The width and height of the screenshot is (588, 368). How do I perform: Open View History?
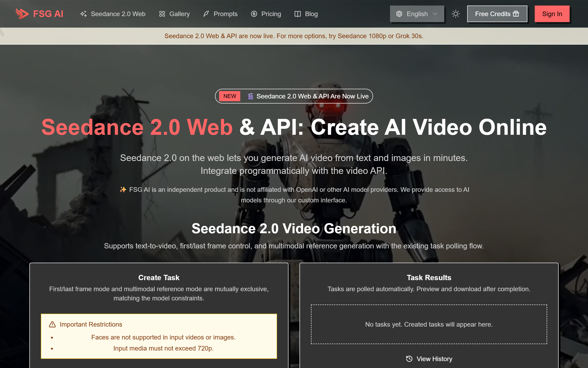pyautogui.click(x=429, y=359)
